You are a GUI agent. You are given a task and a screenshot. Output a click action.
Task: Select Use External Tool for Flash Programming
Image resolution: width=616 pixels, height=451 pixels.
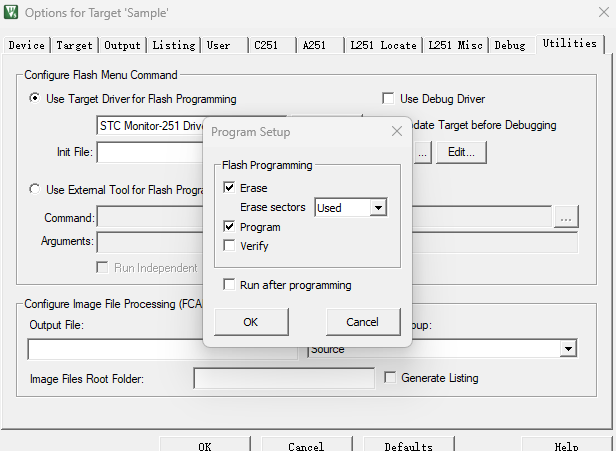[35, 189]
